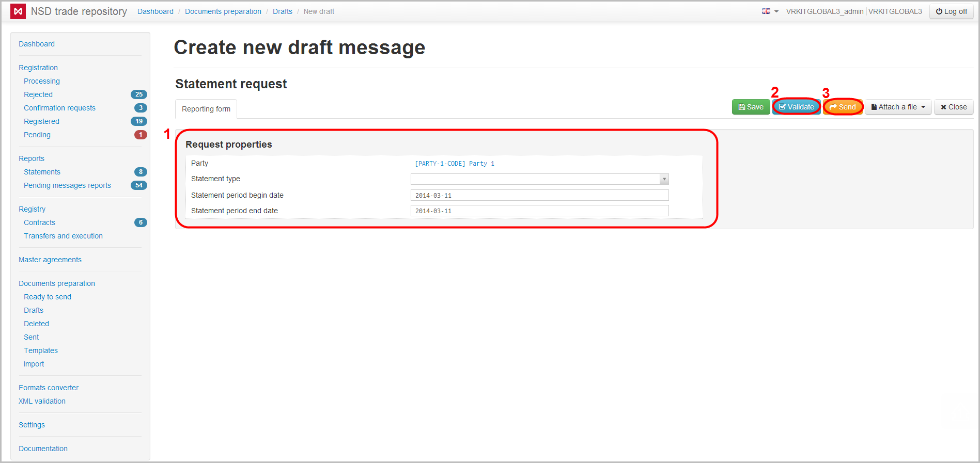
Task: Save the draft message
Action: point(751,107)
